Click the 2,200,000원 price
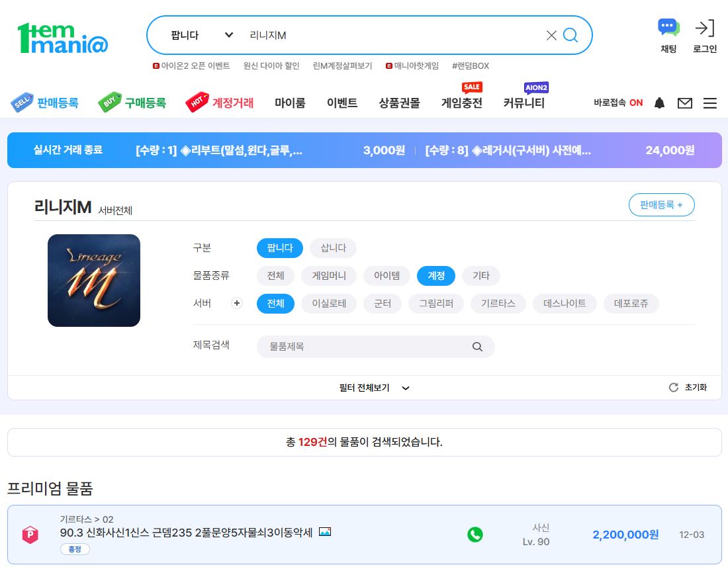 [625, 535]
